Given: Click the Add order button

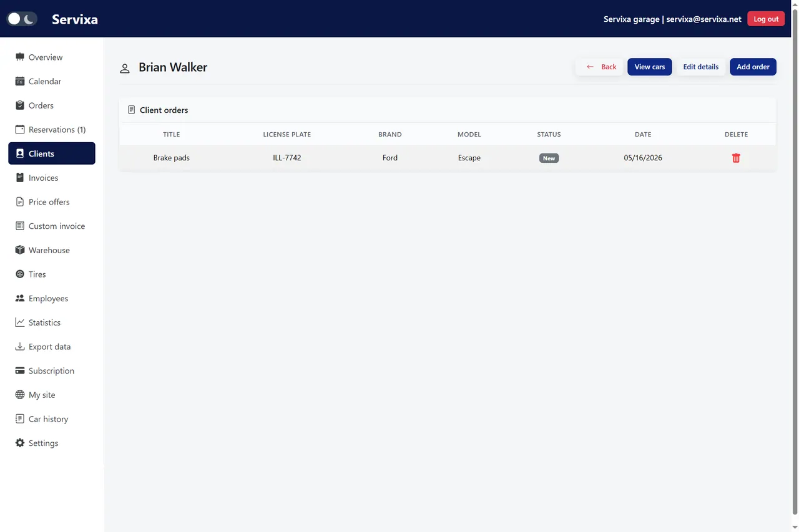Looking at the screenshot, I should (x=753, y=67).
